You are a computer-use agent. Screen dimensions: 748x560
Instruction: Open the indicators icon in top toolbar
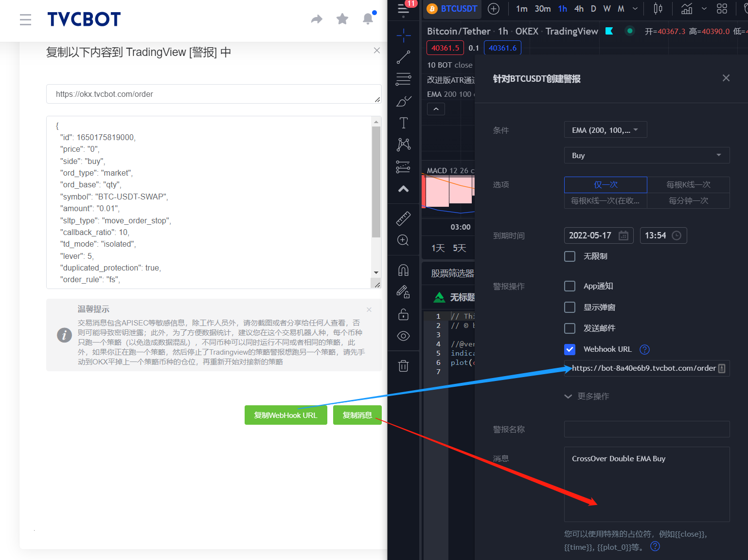click(x=687, y=9)
